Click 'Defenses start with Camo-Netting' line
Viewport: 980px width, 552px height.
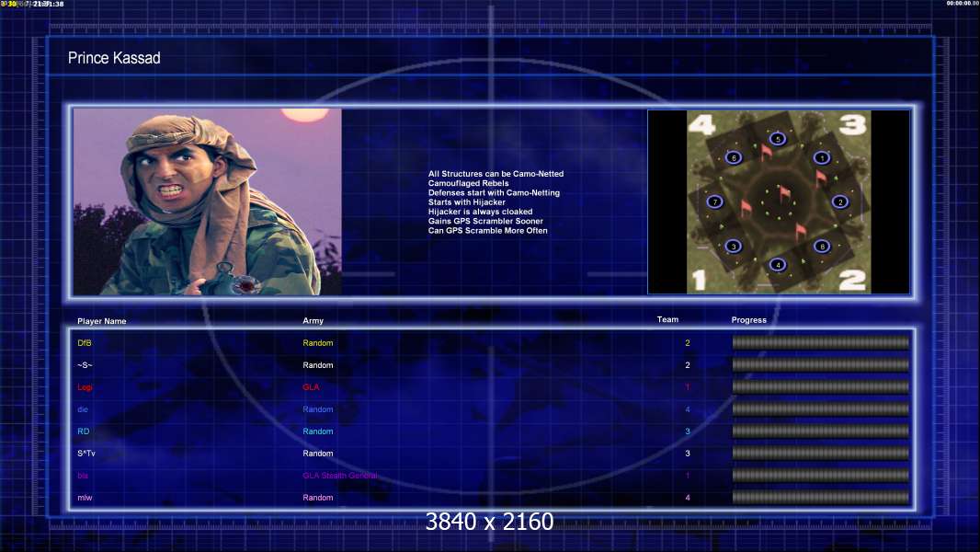(x=494, y=192)
